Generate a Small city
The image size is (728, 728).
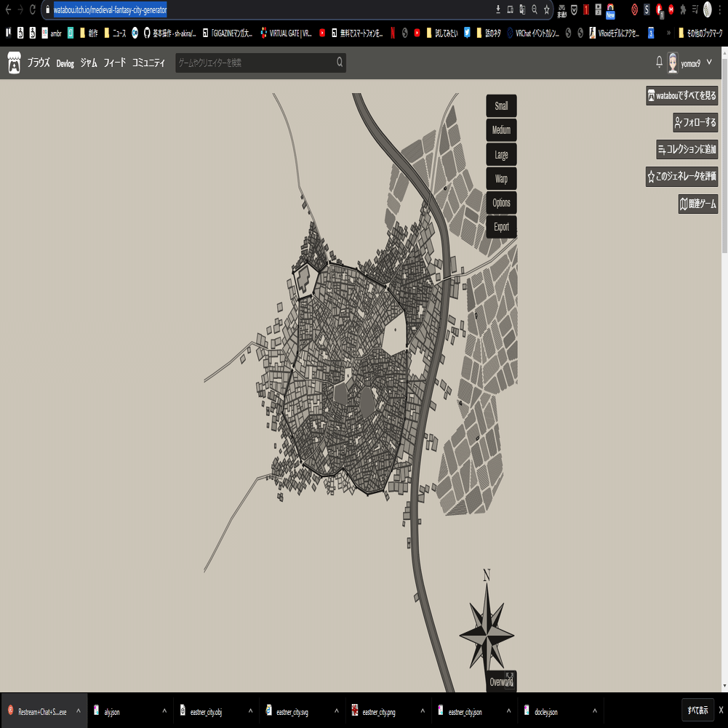click(501, 106)
